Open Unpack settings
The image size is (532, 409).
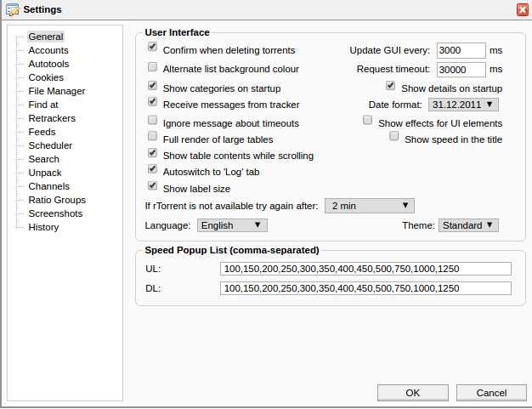click(x=45, y=173)
